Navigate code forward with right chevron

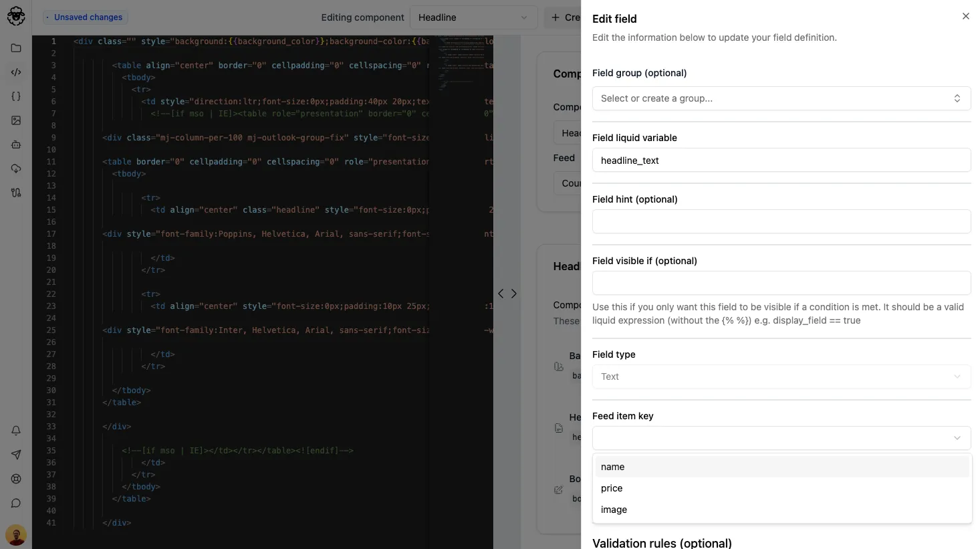coord(514,294)
